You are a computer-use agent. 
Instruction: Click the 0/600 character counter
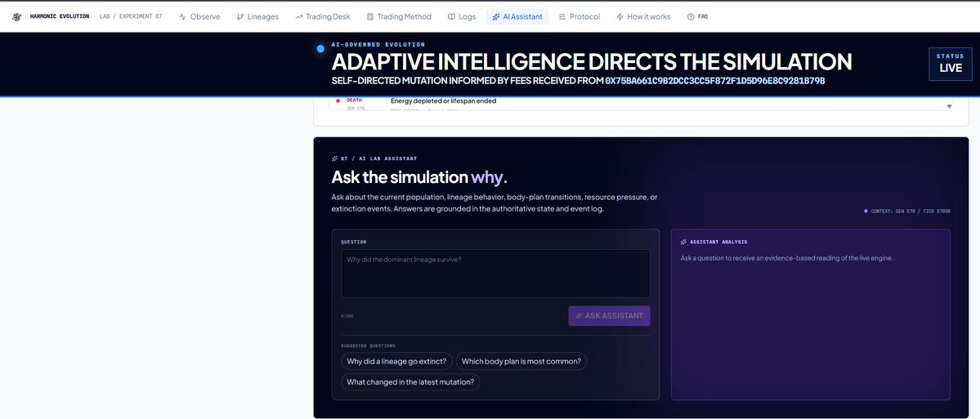pos(347,316)
